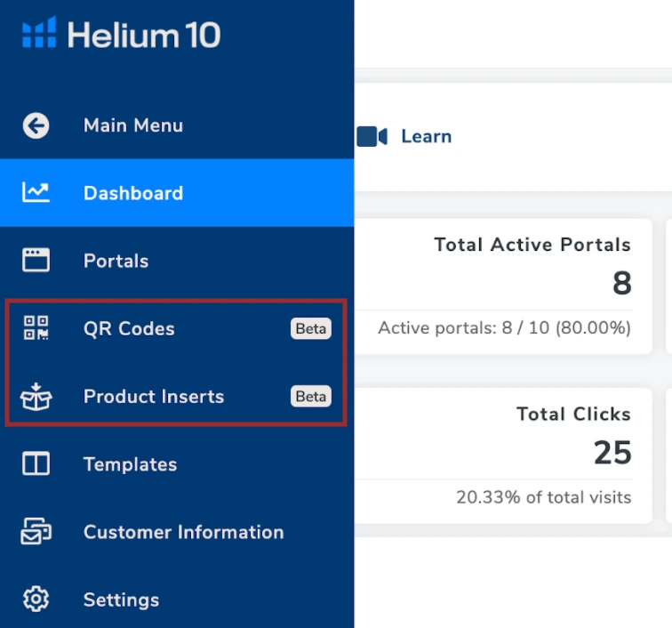Click the Beta badge next to Product Inserts
The width and height of the screenshot is (672, 628).
point(311,397)
